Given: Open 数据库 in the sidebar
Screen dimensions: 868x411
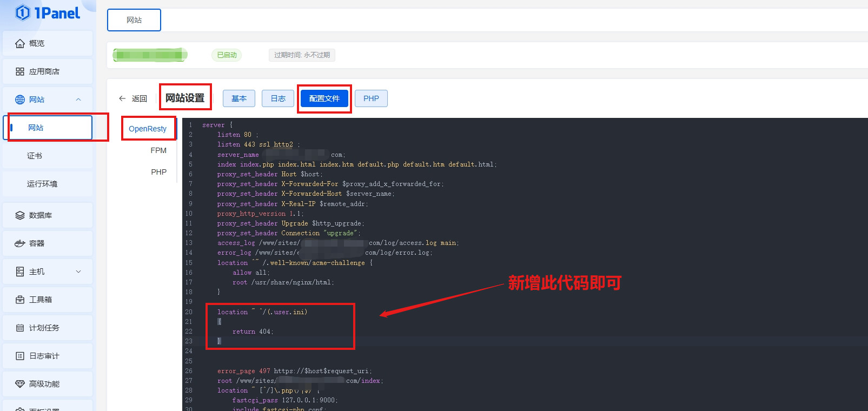Looking at the screenshot, I should pyautogui.click(x=48, y=215).
